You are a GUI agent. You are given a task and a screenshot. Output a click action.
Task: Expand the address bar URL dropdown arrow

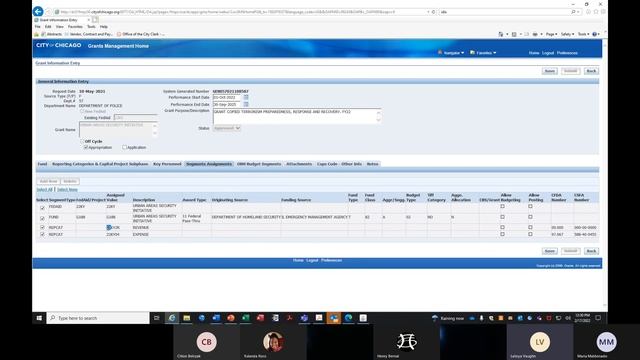(x=428, y=12)
